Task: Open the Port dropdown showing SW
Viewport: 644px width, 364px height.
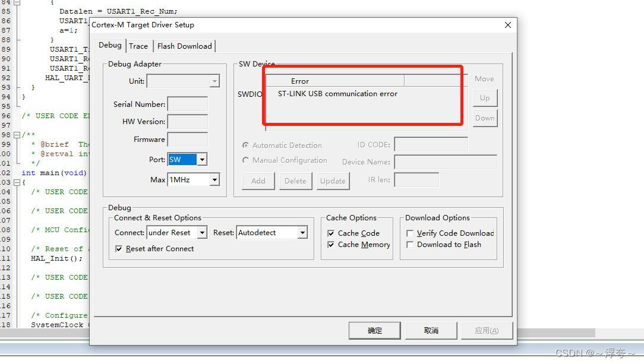Action: click(x=201, y=159)
